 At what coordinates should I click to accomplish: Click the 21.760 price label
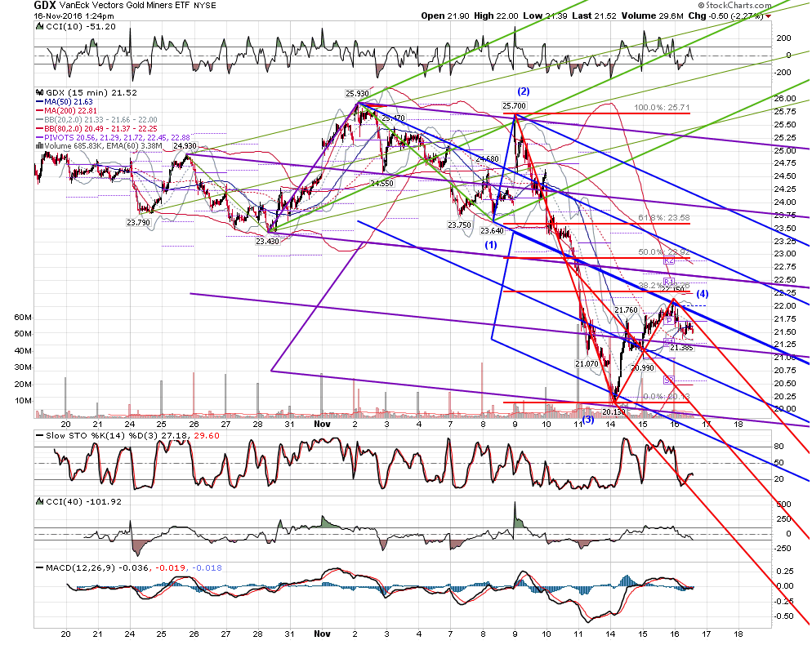coord(626,310)
